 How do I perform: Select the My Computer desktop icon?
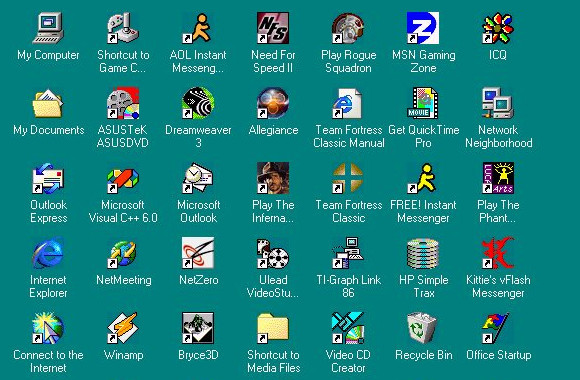(x=48, y=28)
